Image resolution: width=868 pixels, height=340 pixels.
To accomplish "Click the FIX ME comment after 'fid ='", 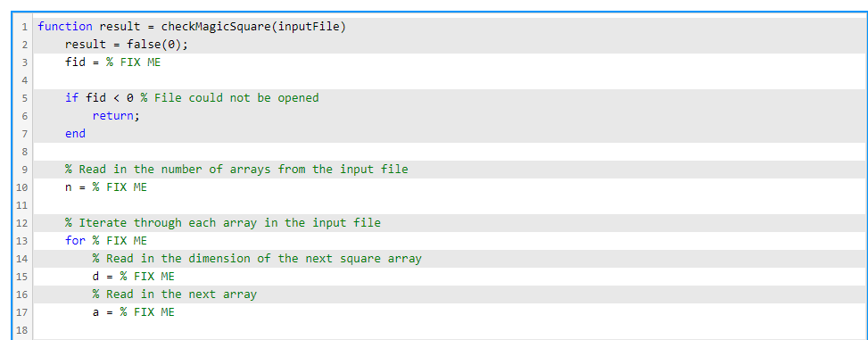I will [134, 62].
